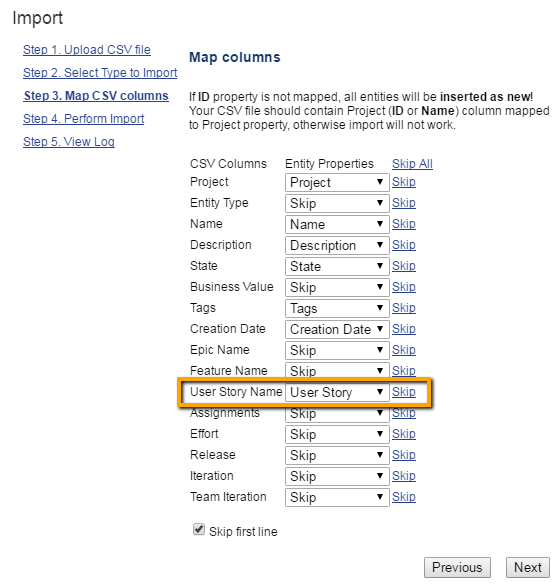Open the Epic Name property dropdown

pos(337,350)
